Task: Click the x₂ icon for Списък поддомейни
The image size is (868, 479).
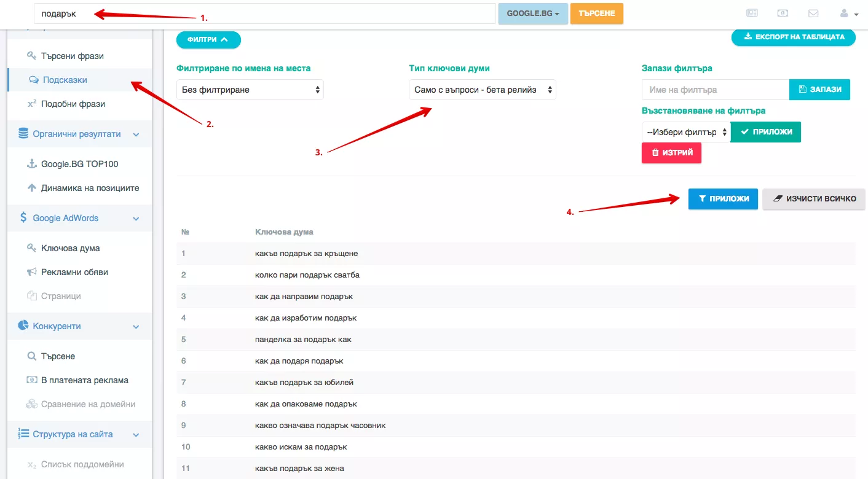Action: tap(32, 465)
